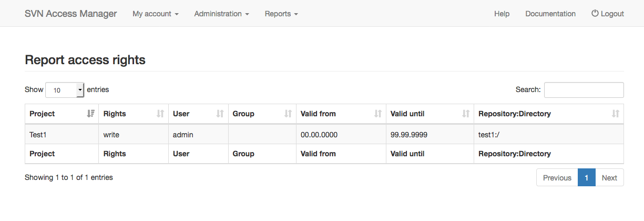Open the Help page
The width and height of the screenshot is (644, 221).
pos(502,14)
